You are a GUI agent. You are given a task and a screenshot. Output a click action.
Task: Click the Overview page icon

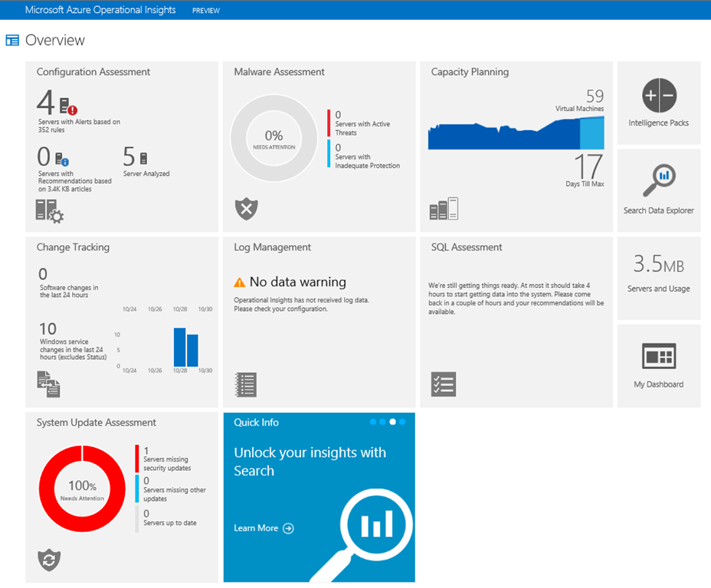[12, 41]
